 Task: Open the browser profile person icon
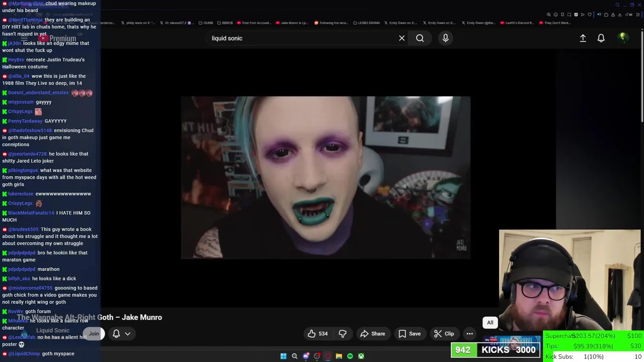tap(613, 15)
